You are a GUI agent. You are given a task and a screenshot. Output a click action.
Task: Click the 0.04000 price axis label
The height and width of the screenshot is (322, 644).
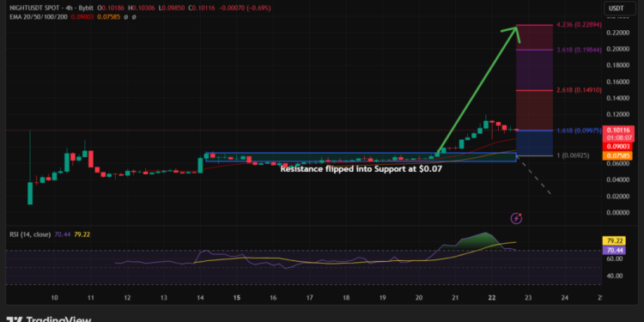coord(619,180)
